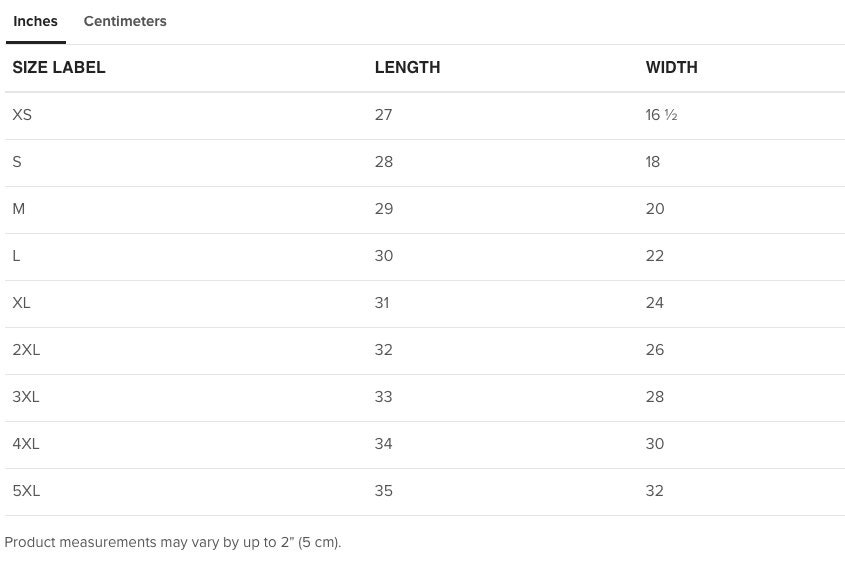Click the LENGTH column header
845x565 pixels.
coord(407,67)
